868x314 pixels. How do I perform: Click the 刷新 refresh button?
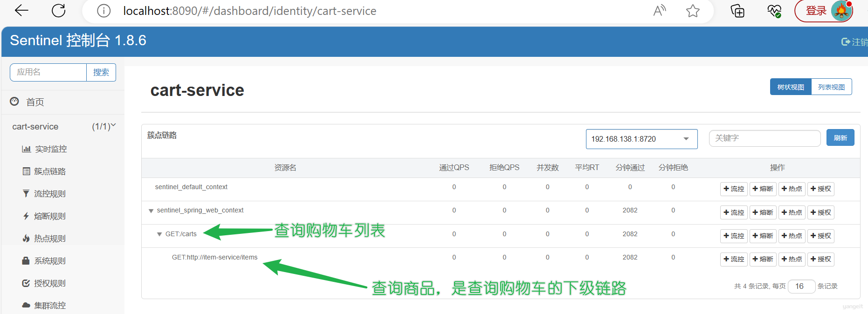coord(840,138)
